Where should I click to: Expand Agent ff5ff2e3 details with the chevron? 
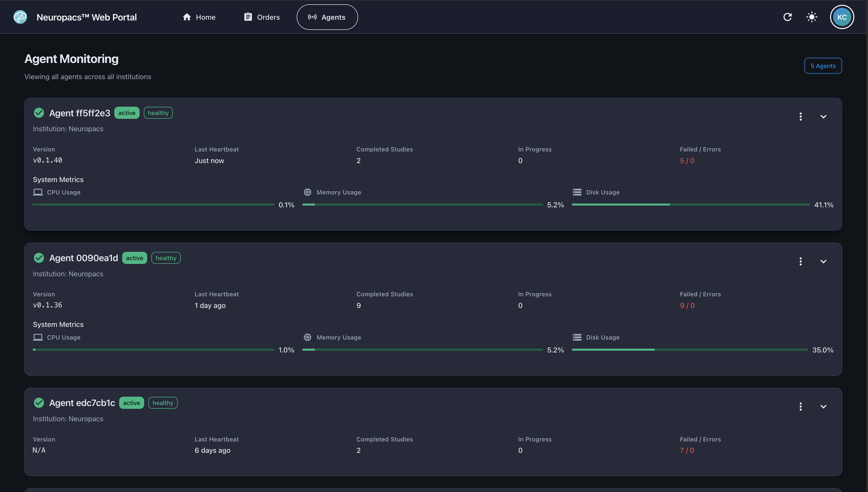(x=823, y=116)
